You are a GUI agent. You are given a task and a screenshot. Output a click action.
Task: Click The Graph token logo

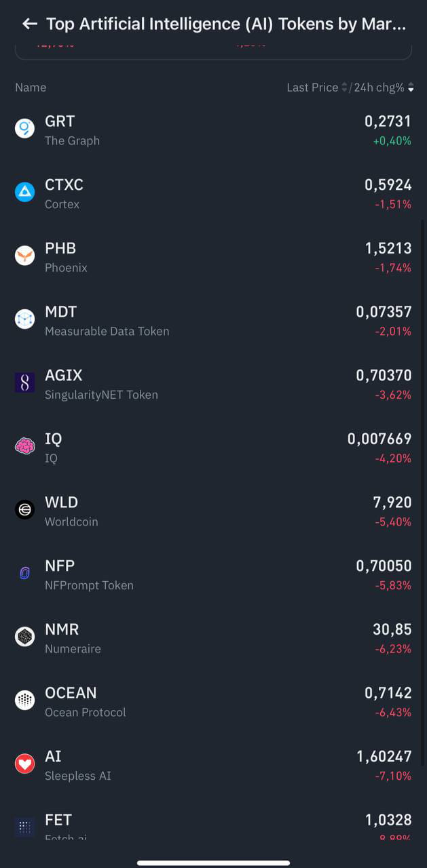(x=24, y=129)
